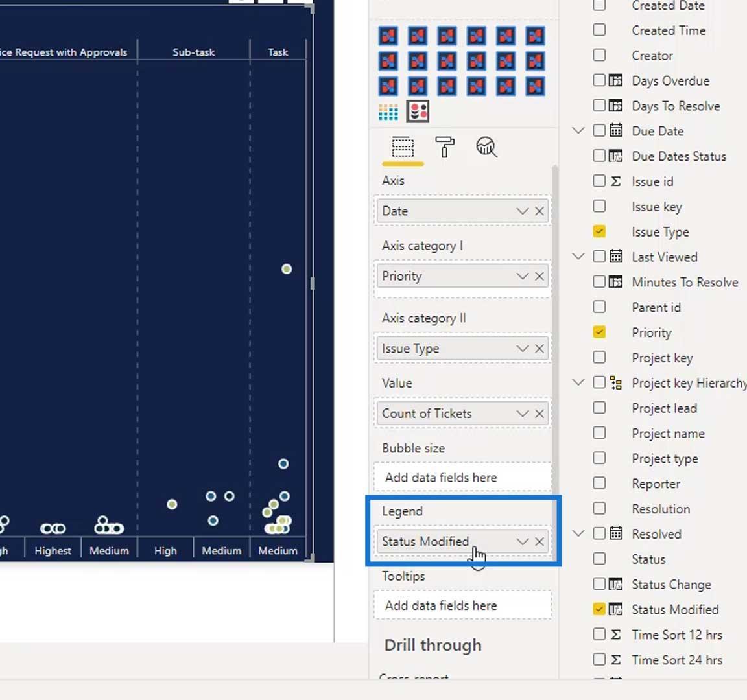Viewport: 747px width, 700px height.
Task: Click the Status Change column icon
Action: pos(615,584)
